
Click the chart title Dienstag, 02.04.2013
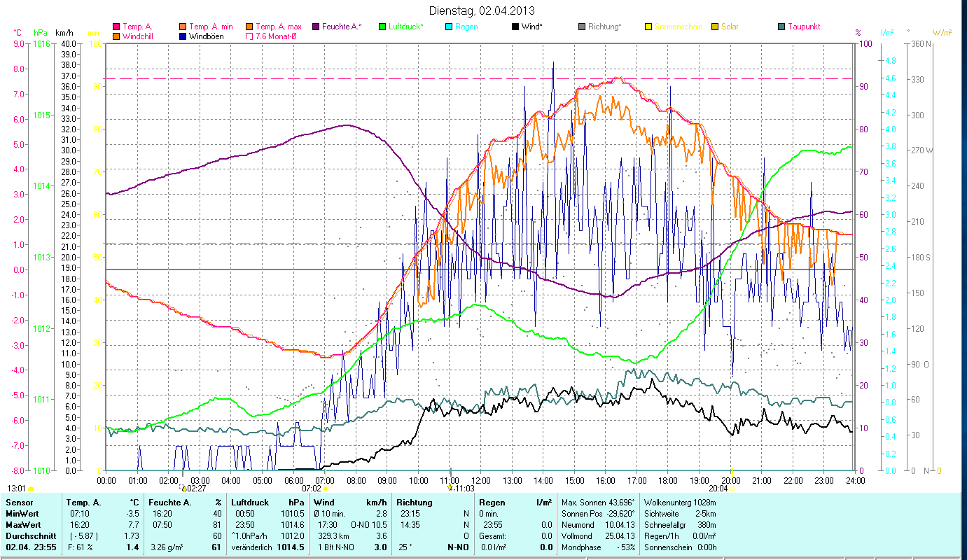coord(481,10)
